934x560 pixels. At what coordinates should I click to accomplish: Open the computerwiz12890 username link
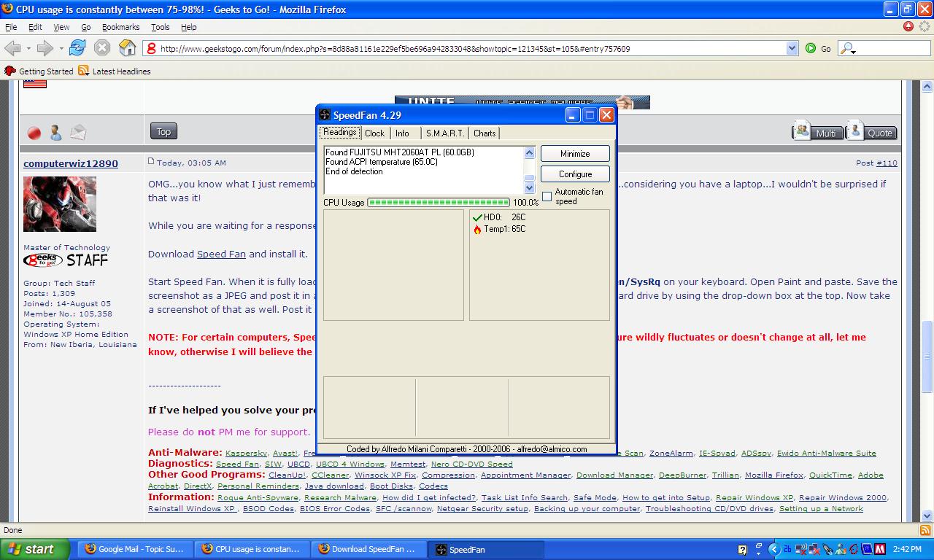pos(70,163)
